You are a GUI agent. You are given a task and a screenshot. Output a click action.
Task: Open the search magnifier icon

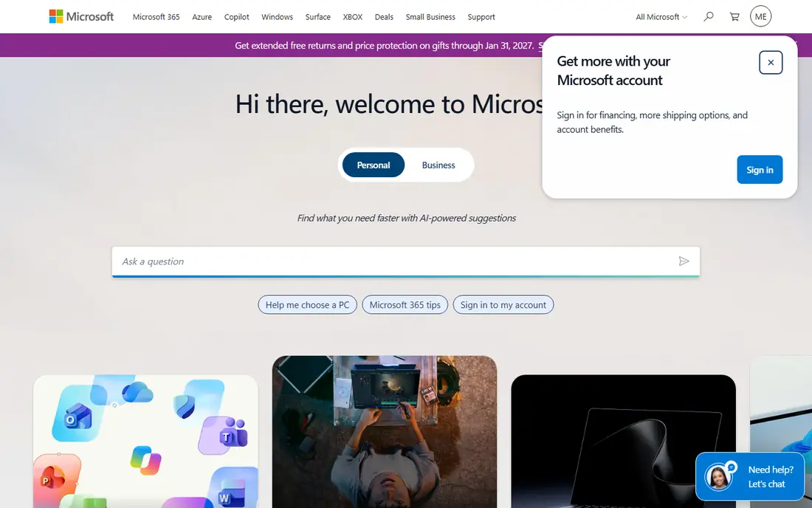click(709, 16)
